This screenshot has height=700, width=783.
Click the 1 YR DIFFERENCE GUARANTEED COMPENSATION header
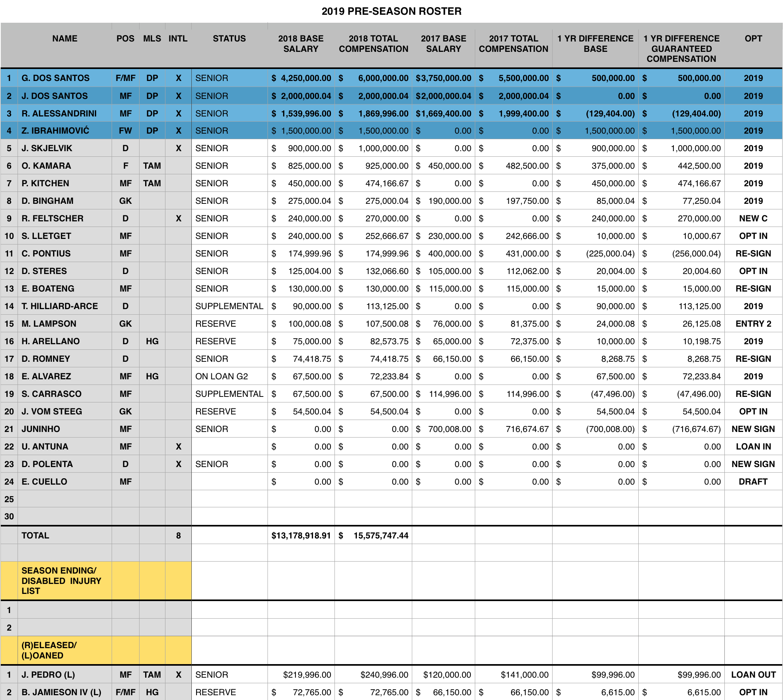tap(681, 49)
